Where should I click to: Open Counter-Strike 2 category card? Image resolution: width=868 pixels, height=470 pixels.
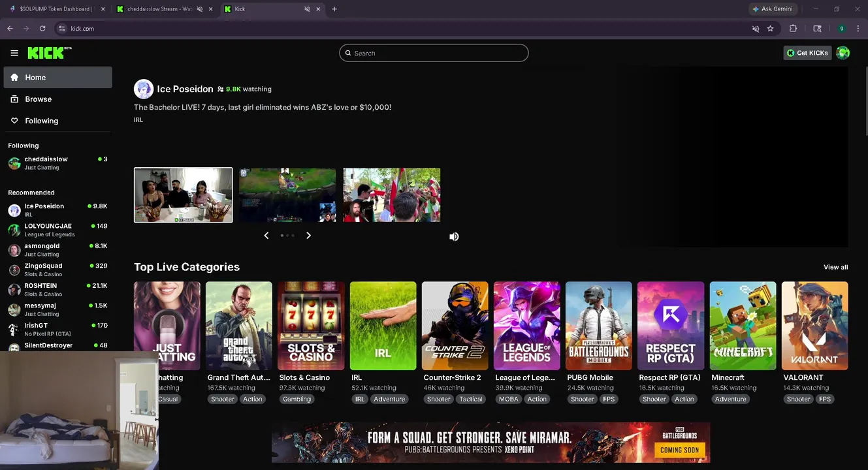tap(455, 326)
